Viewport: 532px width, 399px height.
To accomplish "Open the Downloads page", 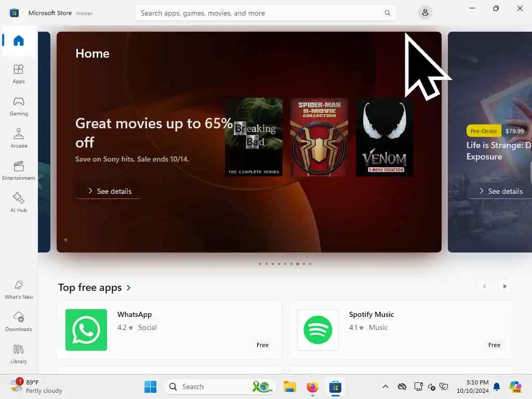I will coord(19,322).
